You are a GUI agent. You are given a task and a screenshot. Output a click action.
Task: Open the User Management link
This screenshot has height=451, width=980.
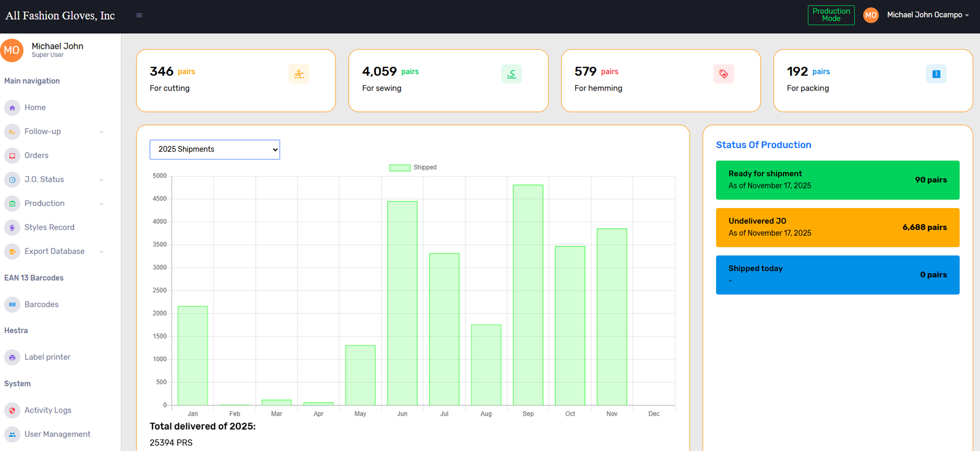[x=57, y=434]
